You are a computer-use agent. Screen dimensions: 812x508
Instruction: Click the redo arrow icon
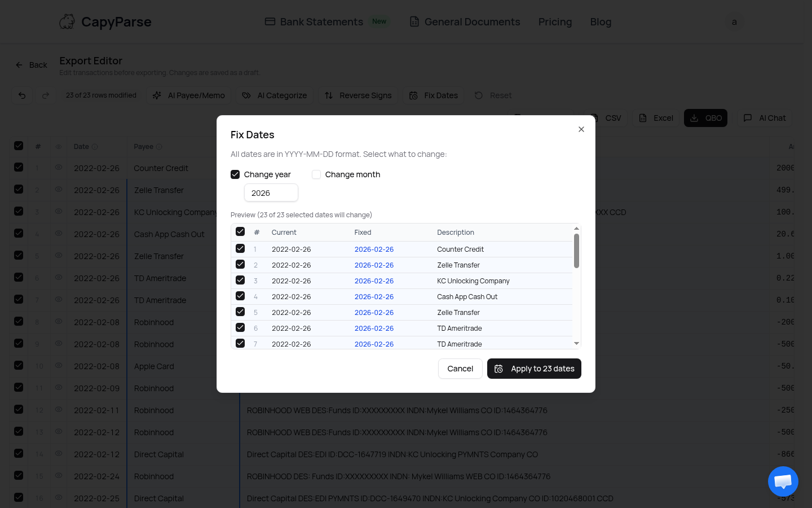coord(46,95)
